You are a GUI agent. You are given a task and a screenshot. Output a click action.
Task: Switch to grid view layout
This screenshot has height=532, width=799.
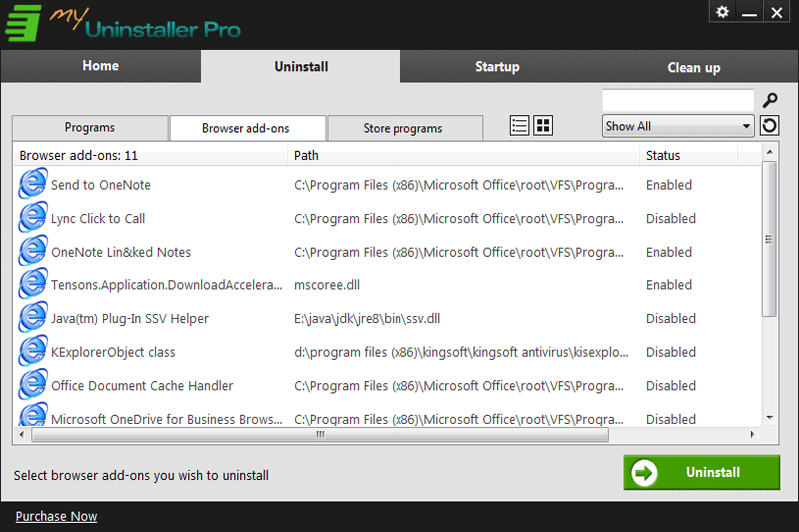[543, 125]
